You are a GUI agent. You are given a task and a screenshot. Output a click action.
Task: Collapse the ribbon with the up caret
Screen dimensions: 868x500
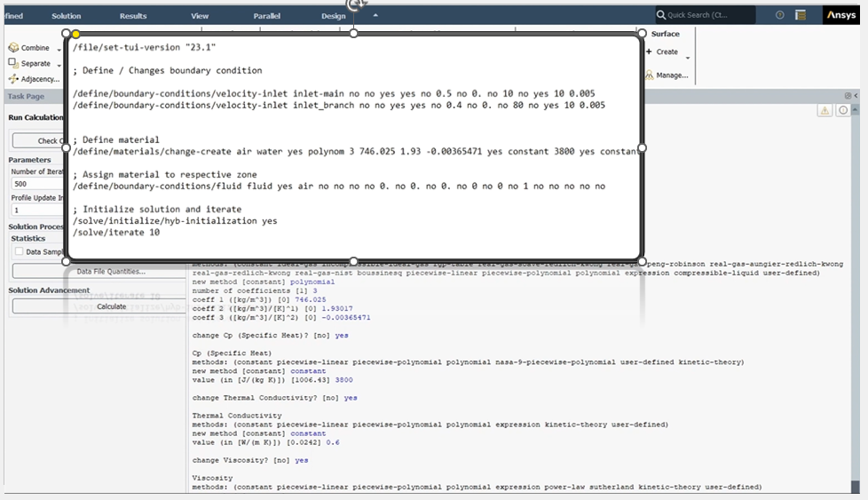point(375,15)
